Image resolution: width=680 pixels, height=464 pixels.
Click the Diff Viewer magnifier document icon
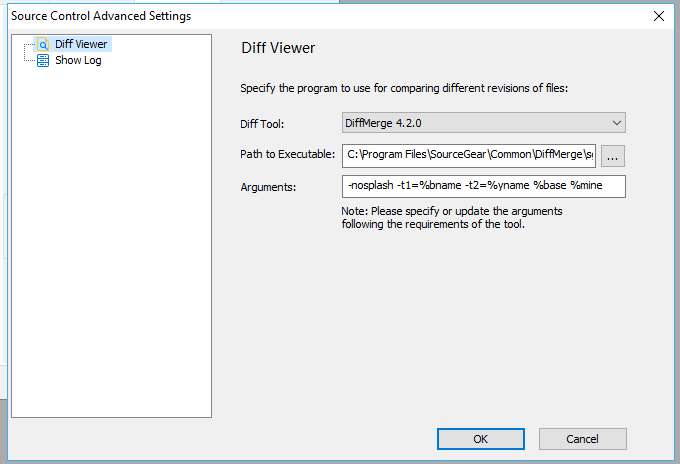pos(43,44)
